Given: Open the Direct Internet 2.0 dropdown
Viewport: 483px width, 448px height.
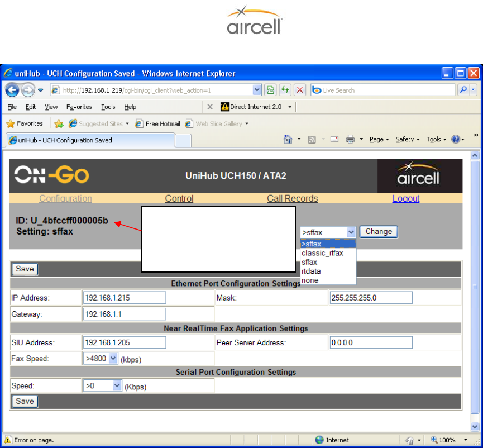Looking at the screenshot, I should [x=290, y=107].
